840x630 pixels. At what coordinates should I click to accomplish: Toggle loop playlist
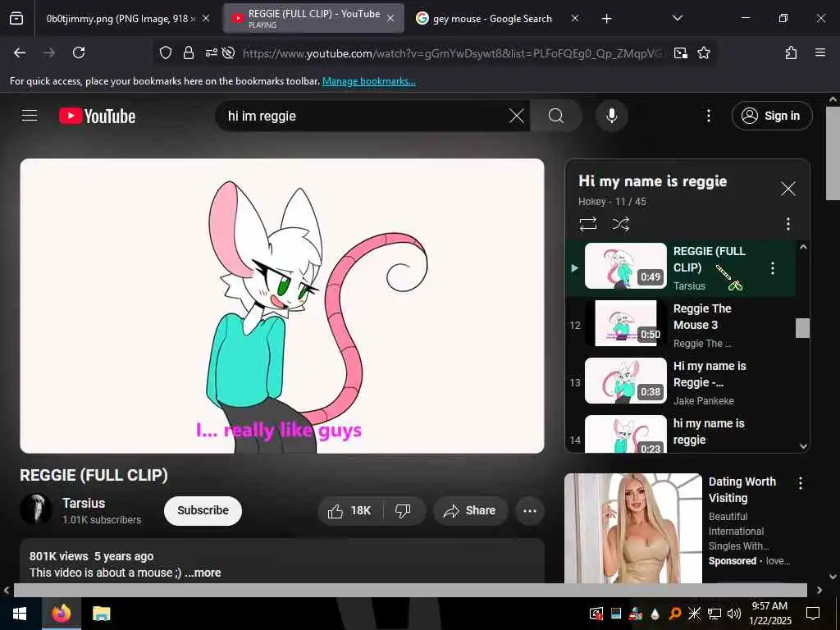coord(587,223)
